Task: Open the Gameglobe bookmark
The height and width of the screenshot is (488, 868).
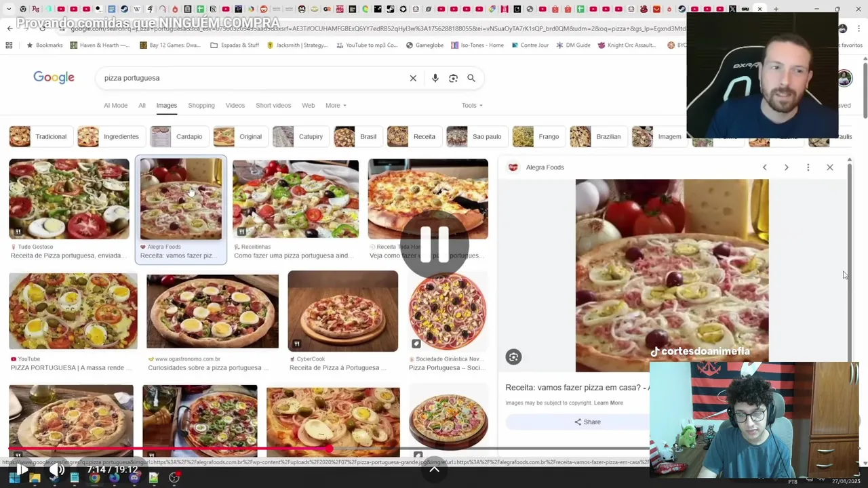Action: tap(425, 45)
